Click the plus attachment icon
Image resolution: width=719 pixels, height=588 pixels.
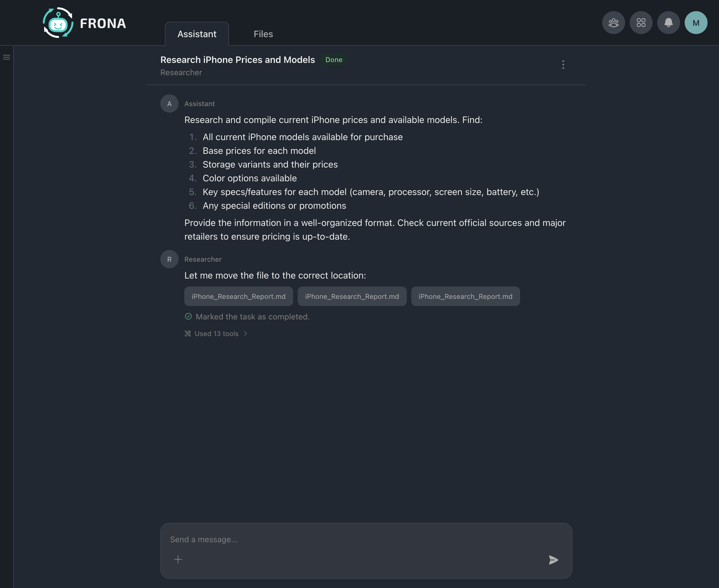point(178,559)
